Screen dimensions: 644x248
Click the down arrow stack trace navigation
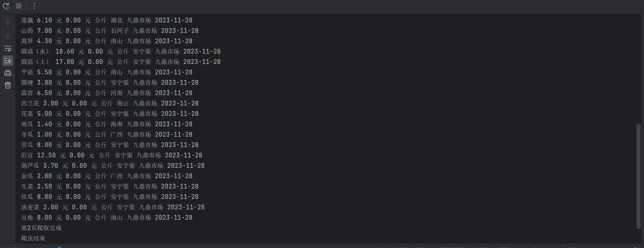(x=8, y=36)
